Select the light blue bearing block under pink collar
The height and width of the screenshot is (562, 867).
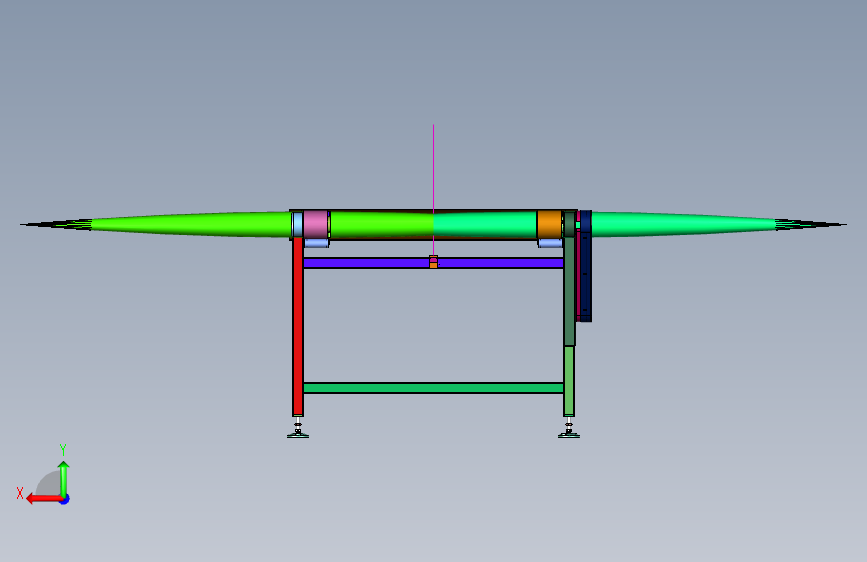click(x=317, y=243)
